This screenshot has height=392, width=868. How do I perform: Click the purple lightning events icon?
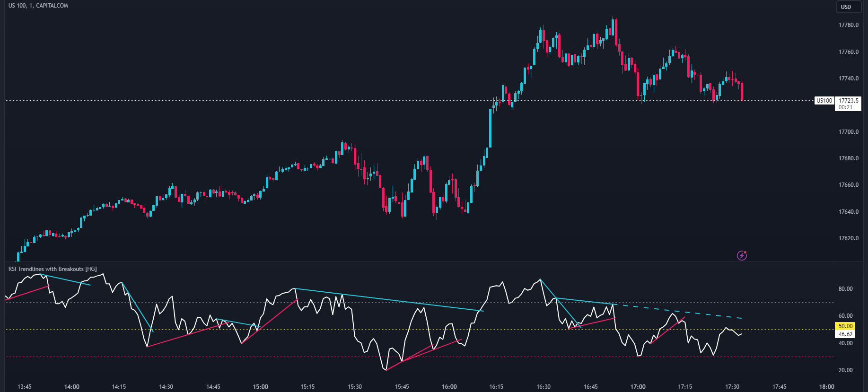pos(742,256)
